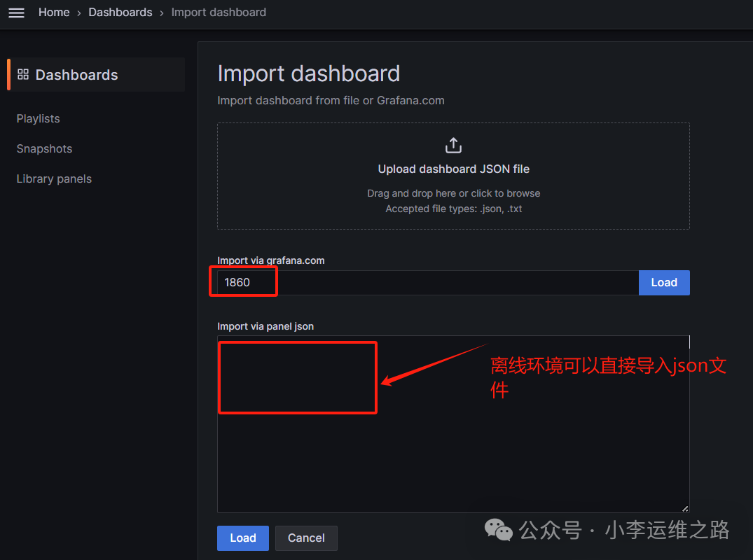Cancel the dashboard import

[x=306, y=538]
